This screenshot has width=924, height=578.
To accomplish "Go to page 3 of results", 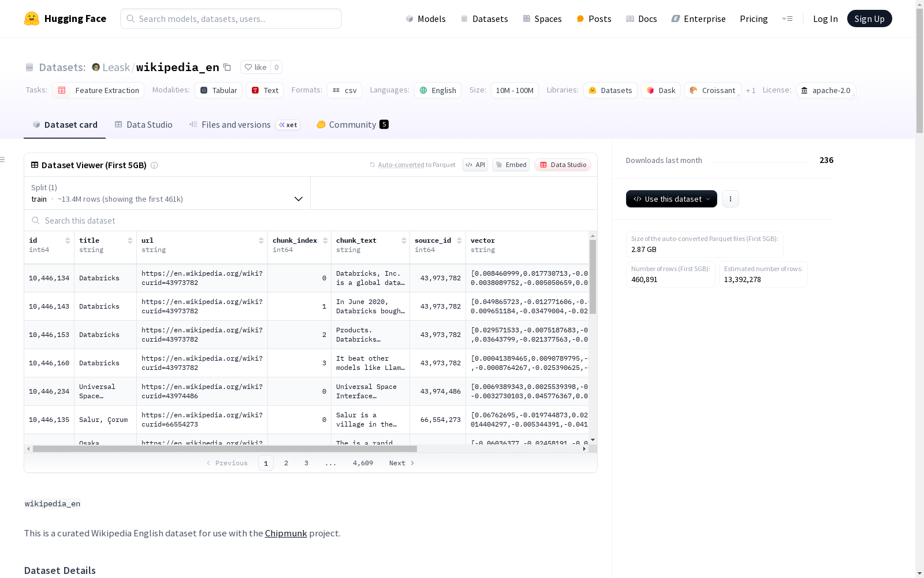I will (306, 463).
